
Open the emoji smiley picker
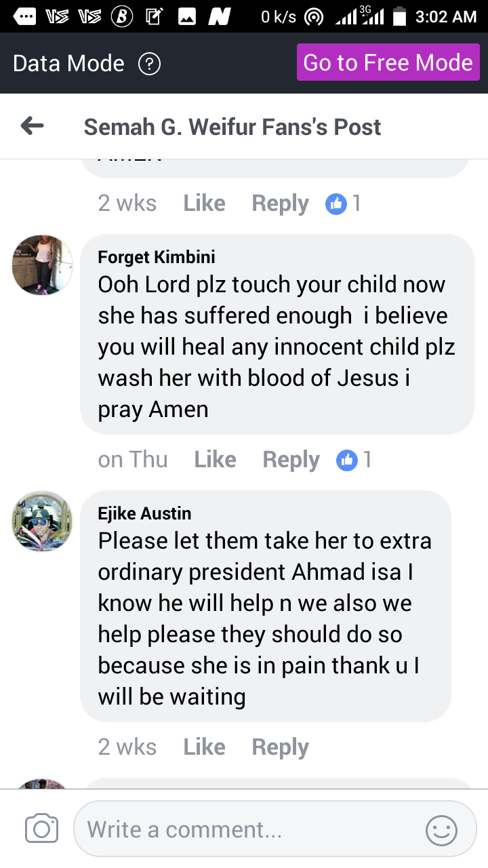tap(441, 829)
